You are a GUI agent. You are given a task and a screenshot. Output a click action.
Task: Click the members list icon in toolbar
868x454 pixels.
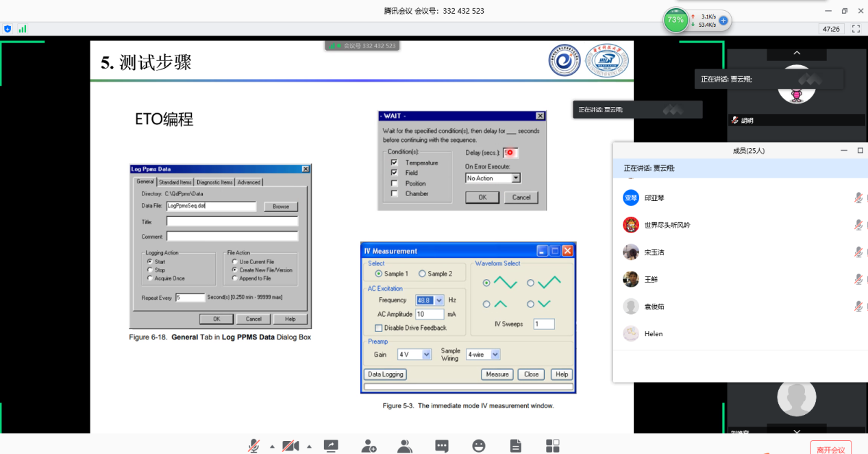pos(405,446)
